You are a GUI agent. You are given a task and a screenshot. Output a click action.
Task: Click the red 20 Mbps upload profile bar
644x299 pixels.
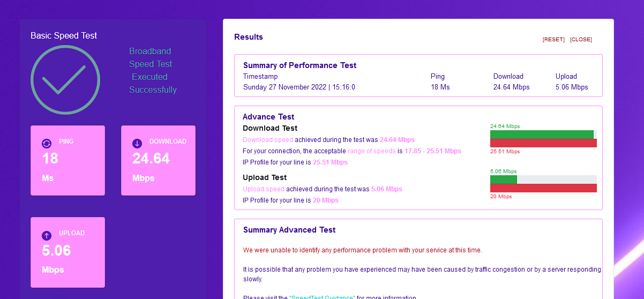click(543, 188)
